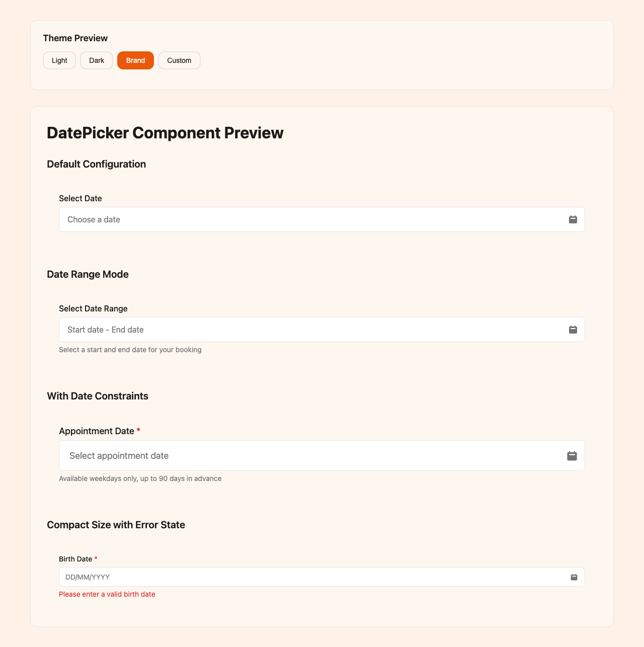Click the Birth Date field label
Image resolution: width=644 pixels, height=647 pixels.
pyautogui.click(x=75, y=559)
